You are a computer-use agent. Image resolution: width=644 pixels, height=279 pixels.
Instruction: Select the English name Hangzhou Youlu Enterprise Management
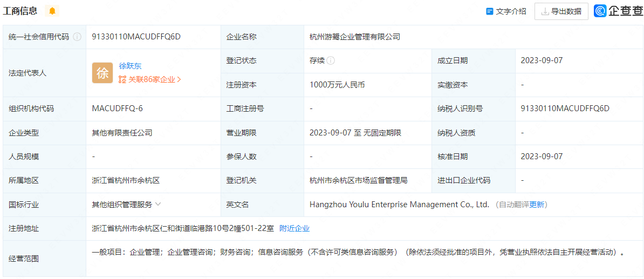[399, 204]
